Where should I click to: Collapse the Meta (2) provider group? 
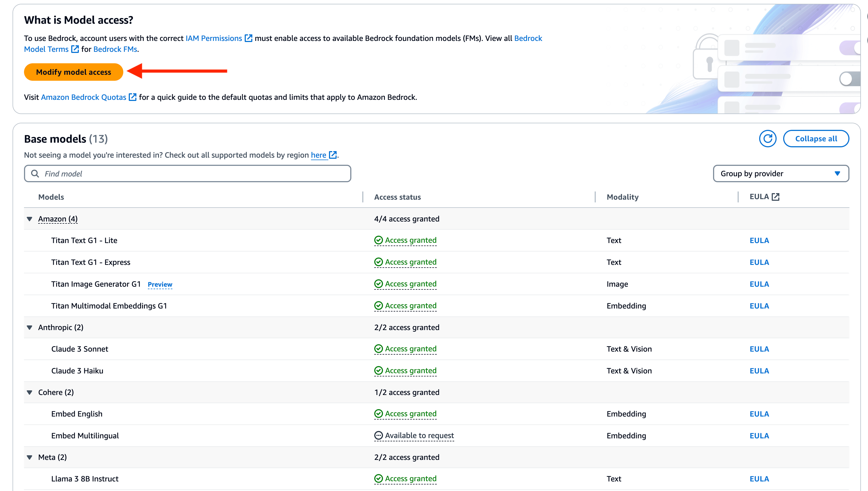point(30,457)
